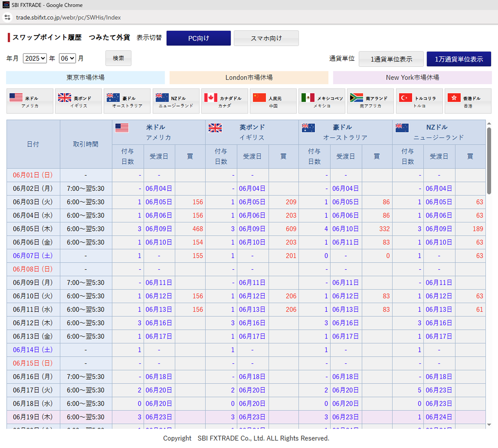Click the 06月01日 (日) date cell

pos(33,175)
